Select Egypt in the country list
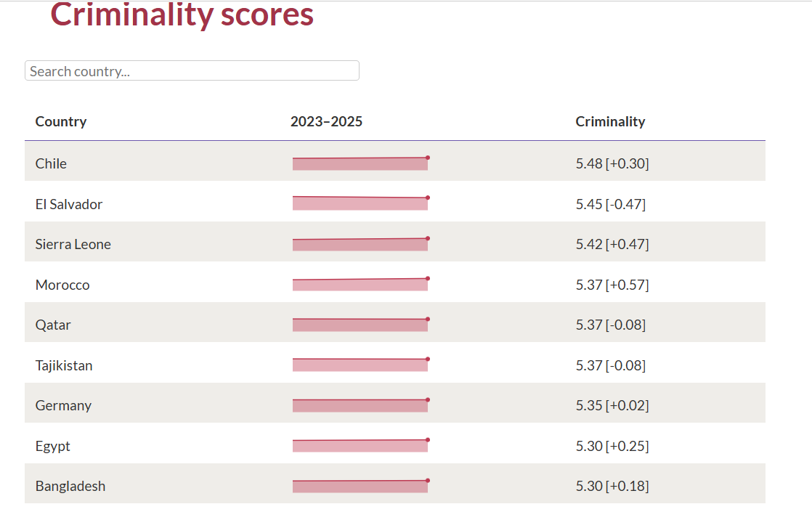812x512 pixels. 53,446
